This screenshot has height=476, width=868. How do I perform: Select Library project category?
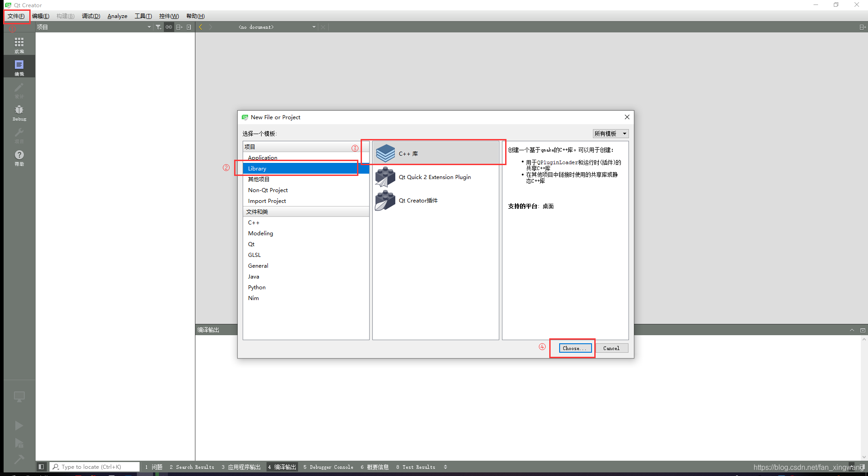pyautogui.click(x=306, y=168)
